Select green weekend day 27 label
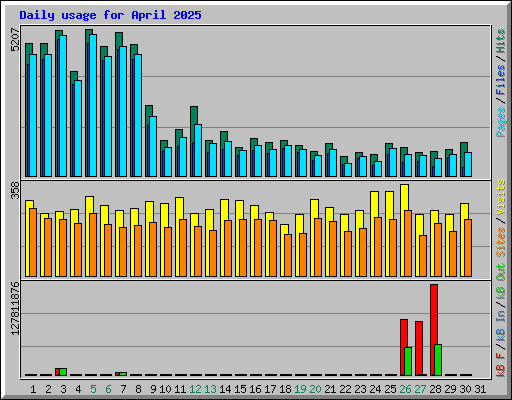This screenshot has height=400, width=512. (x=420, y=389)
